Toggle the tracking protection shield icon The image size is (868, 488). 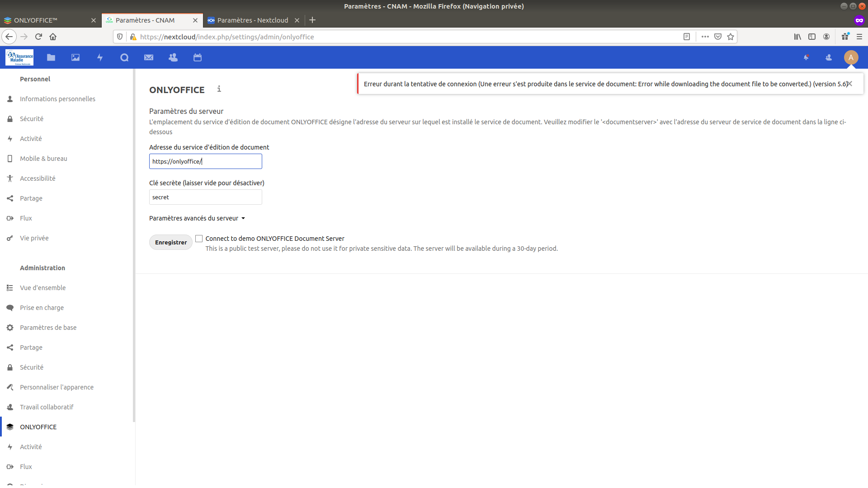click(x=119, y=37)
